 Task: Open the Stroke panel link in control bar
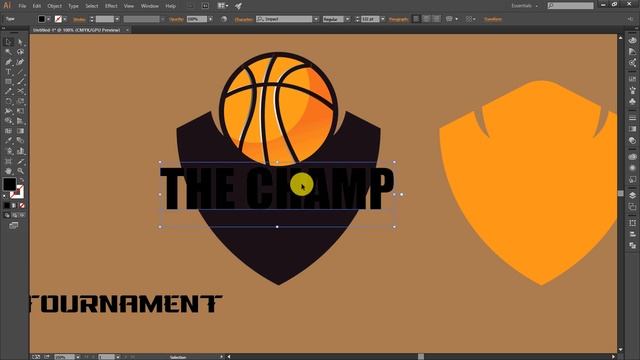[x=79, y=19]
